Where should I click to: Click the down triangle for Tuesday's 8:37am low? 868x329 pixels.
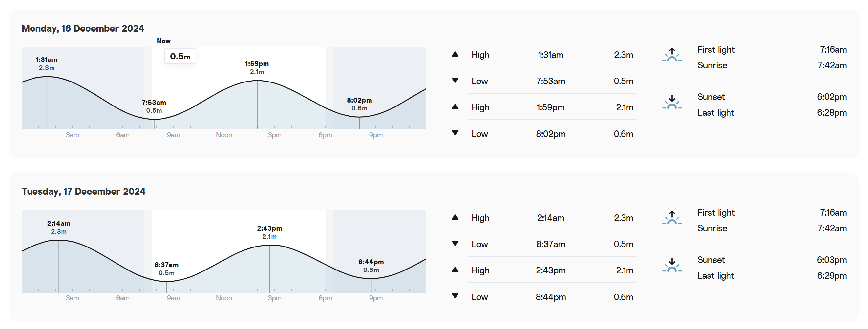tap(455, 243)
